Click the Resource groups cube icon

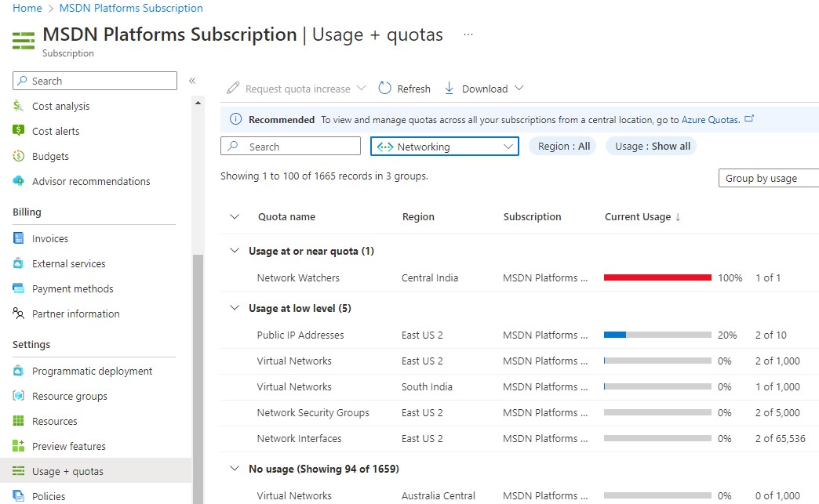coord(18,396)
